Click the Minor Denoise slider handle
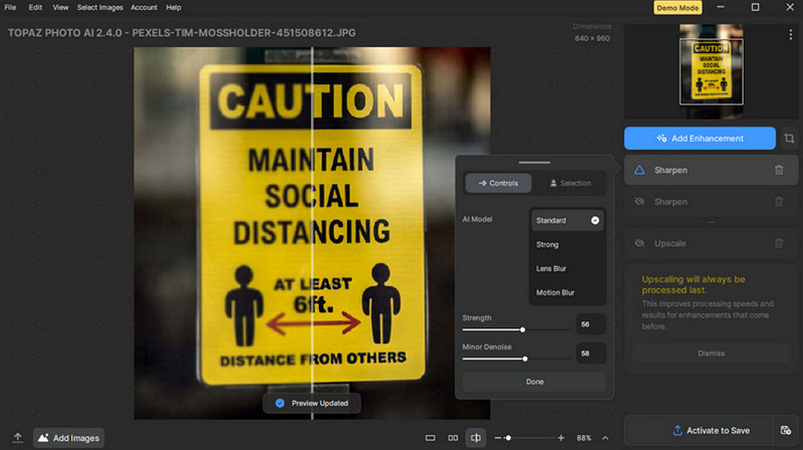 pyautogui.click(x=525, y=359)
